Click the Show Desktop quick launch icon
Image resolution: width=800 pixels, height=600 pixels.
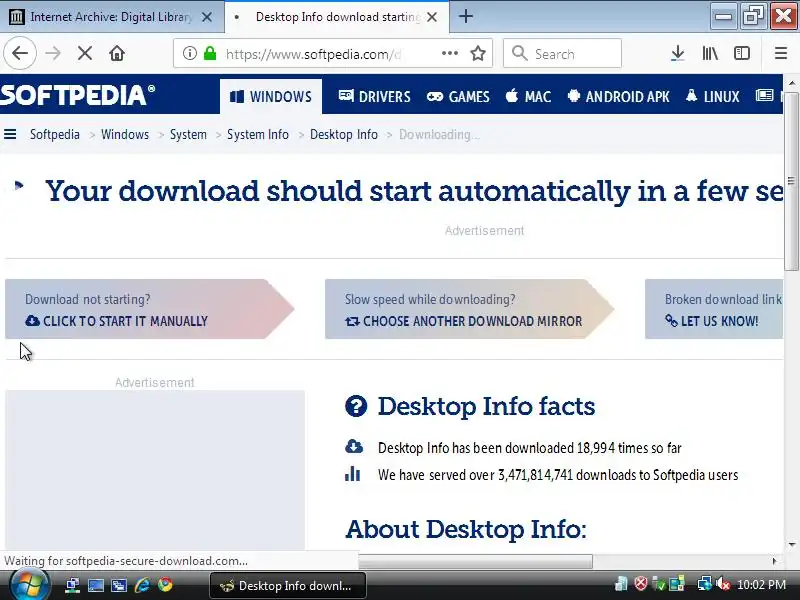[95, 585]
